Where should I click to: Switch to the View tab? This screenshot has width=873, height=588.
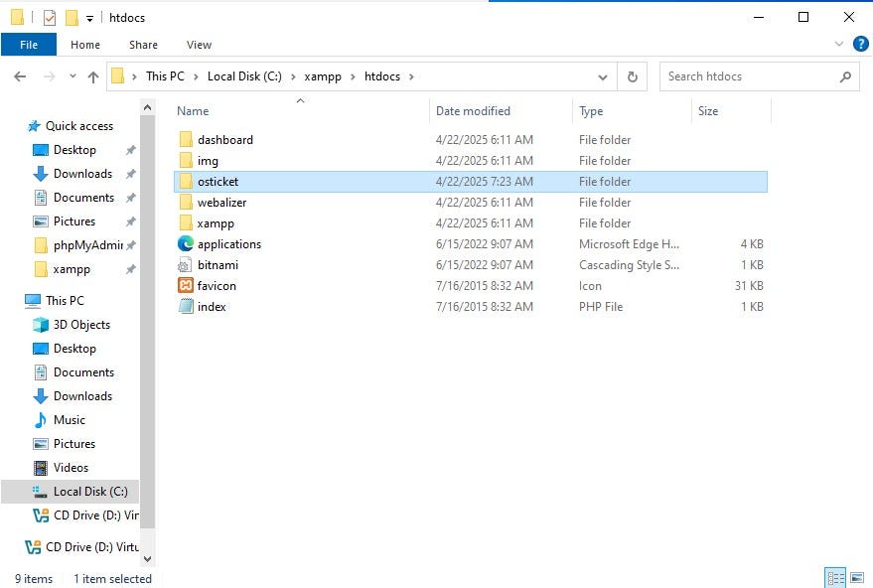pyautogui.click(x=199, y=45)
